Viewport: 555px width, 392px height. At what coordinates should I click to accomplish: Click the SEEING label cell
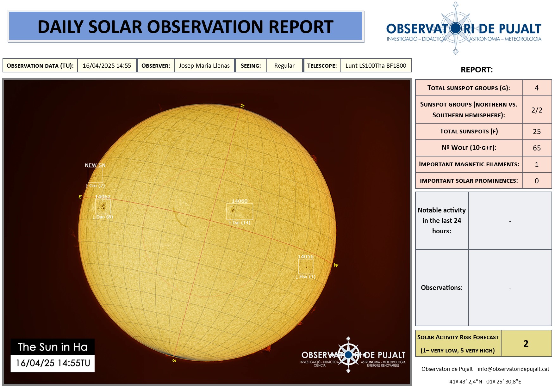[x=251, y=65]
